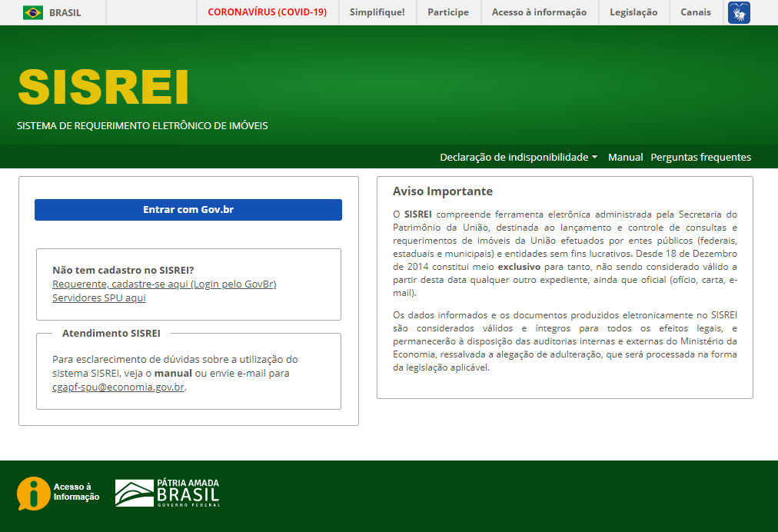This screenshot has width=778, height=532.
Task: Open the Manual page
Action: (x=625, y=157)
